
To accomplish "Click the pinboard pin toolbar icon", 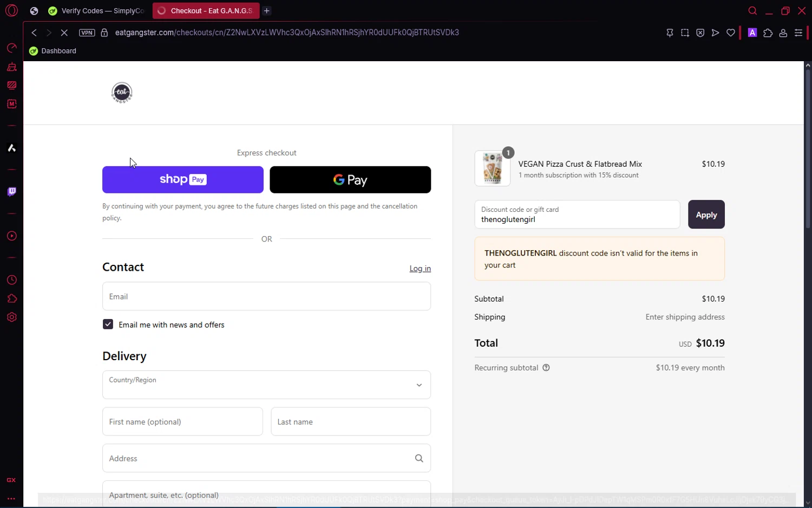I will pyautogui.click(x=670, y=32).
